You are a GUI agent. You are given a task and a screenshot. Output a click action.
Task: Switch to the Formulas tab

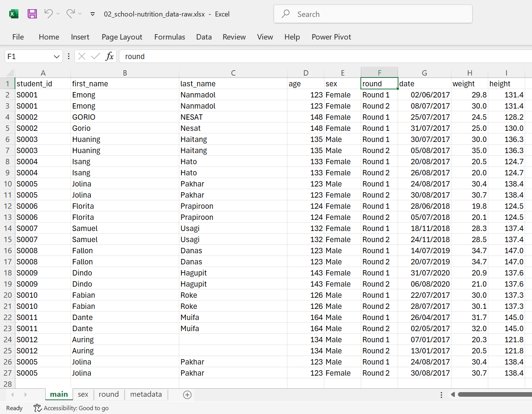pos(169,37)
